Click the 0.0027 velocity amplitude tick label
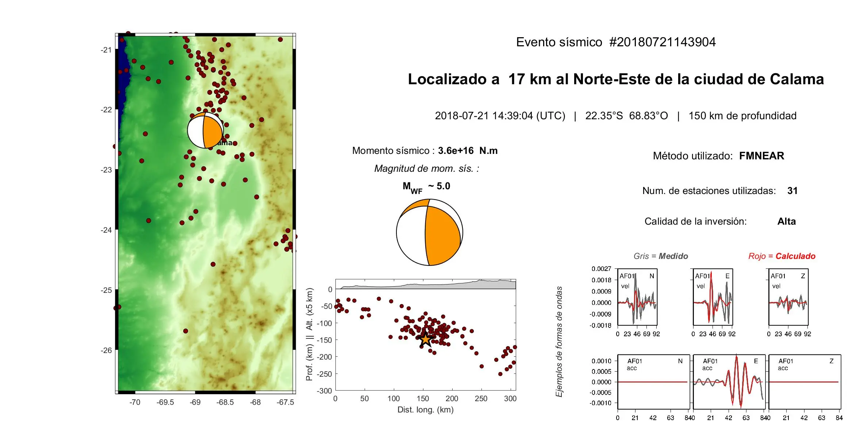Viewport: 868px width, 442px height. point(601,269)
